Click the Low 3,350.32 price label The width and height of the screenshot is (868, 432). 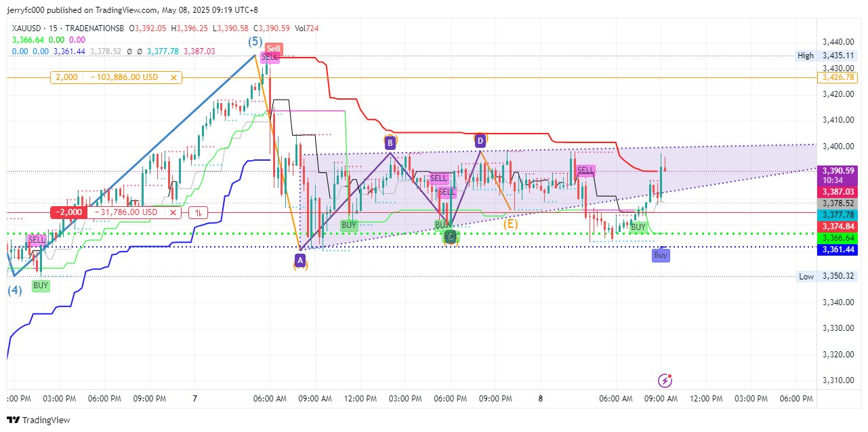tap(825, 276)
